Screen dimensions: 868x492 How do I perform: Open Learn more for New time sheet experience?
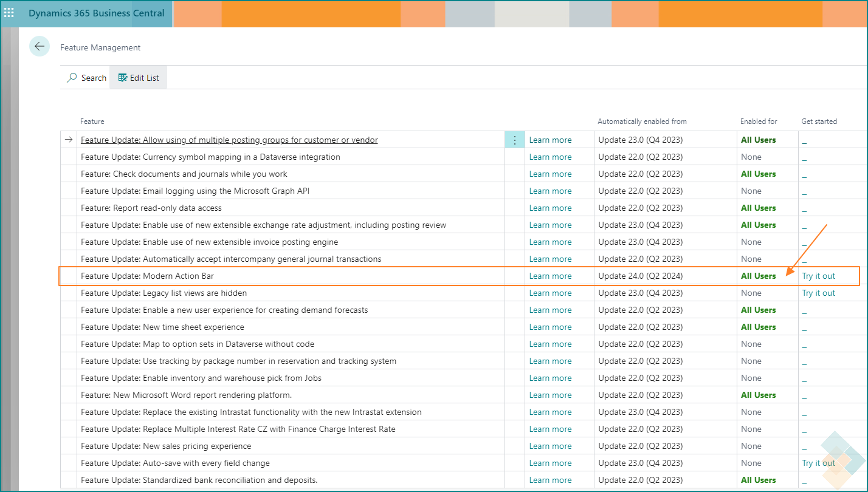(550, 327)
